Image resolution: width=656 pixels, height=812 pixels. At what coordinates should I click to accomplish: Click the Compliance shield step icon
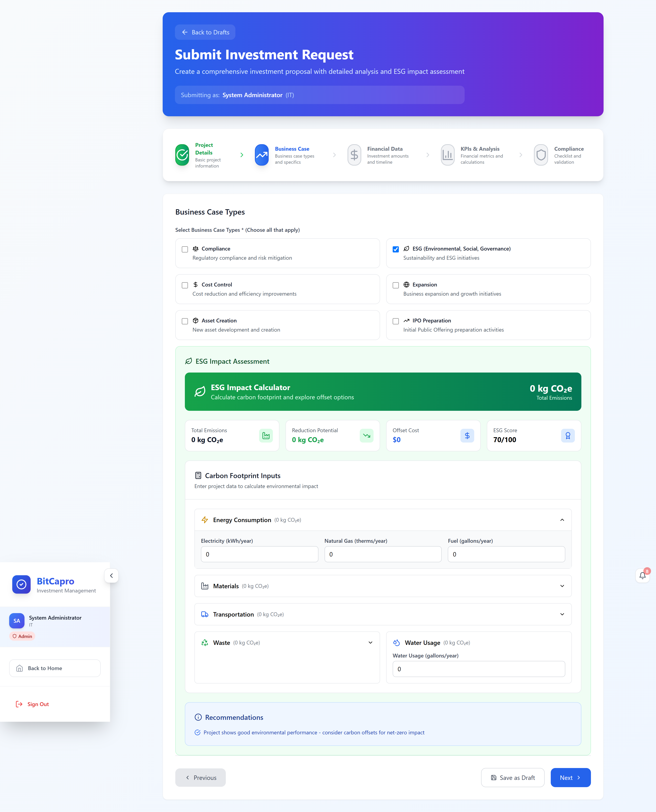(541, 155)
